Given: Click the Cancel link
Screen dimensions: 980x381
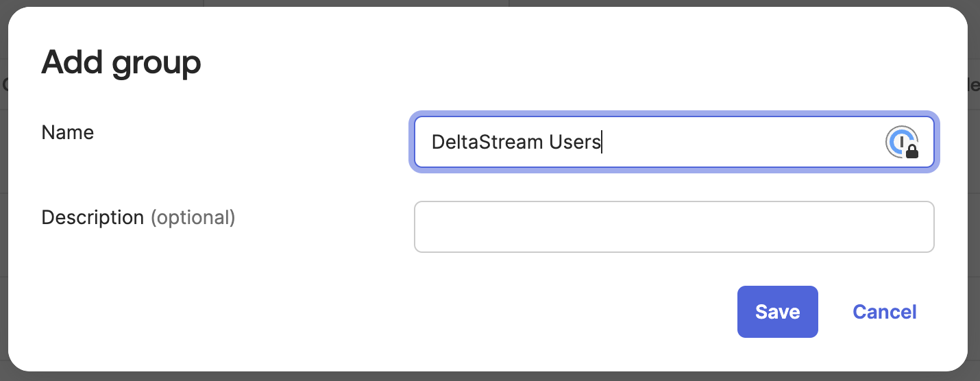Looking at the screenshot, I should (x=884, y=312).
